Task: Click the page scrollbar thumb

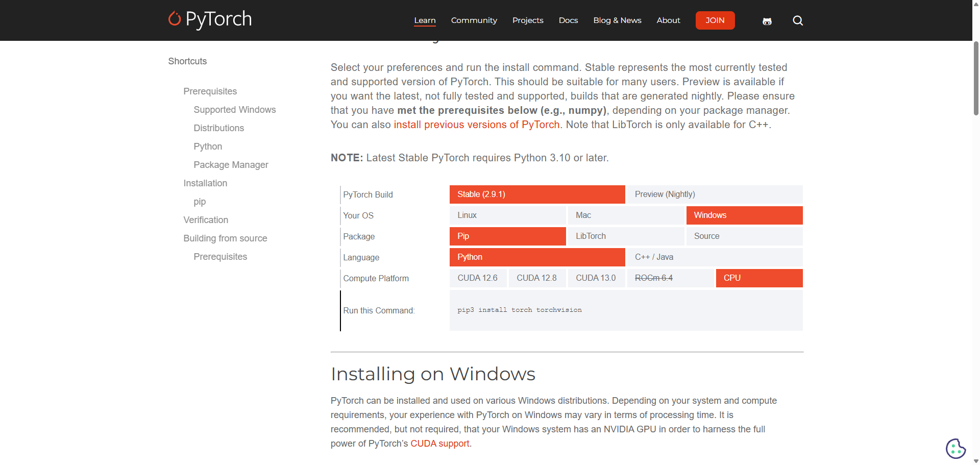Action: [976, 79]
